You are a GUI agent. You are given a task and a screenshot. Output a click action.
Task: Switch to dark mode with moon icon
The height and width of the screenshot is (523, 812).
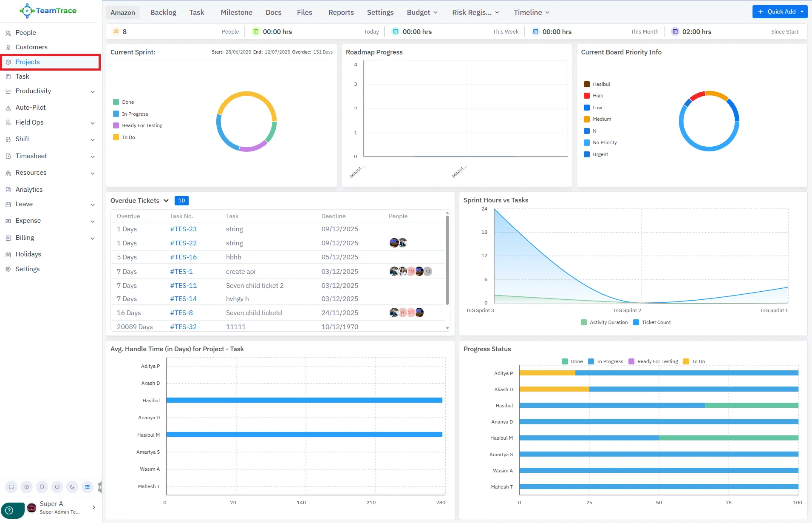(x=72, y=487)
